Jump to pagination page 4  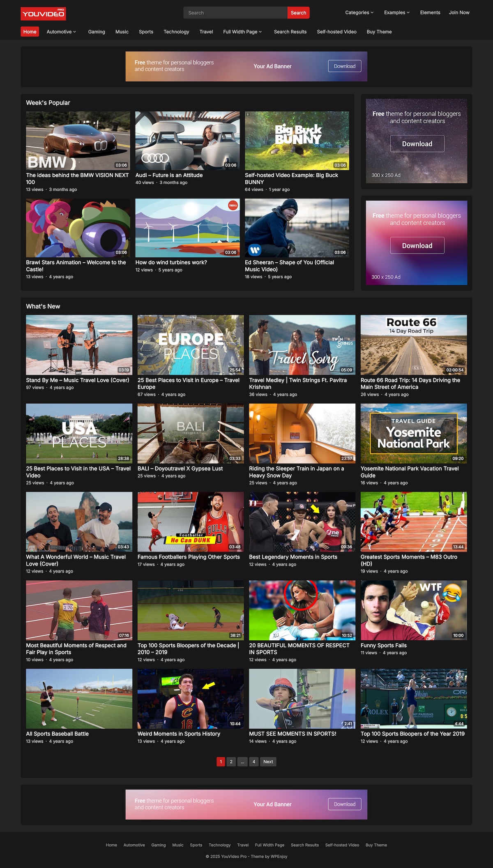(x=254, y=762)
